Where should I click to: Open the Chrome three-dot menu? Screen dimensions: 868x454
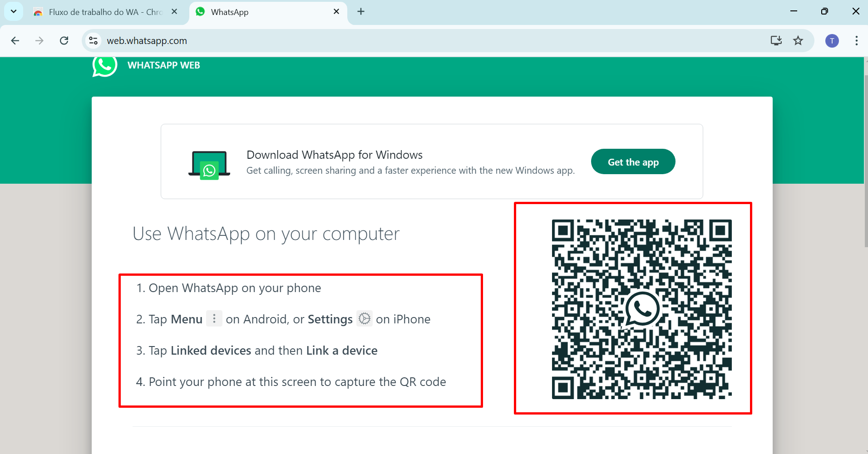pos(857,41)
